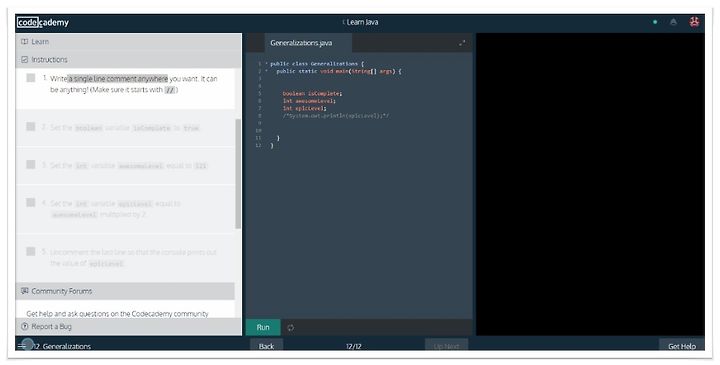Screen dimensions: 720x365
Task: Check the step 3 awesomeLevel checkbox
Action: pyautogui.click(x=31, y=164)
